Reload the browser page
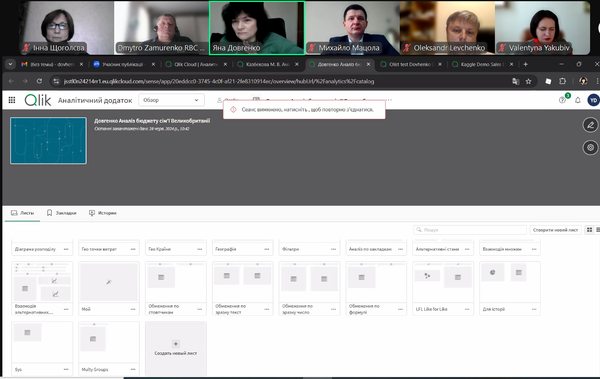Viewport: 600px width, 379px height. pos(39,81)
